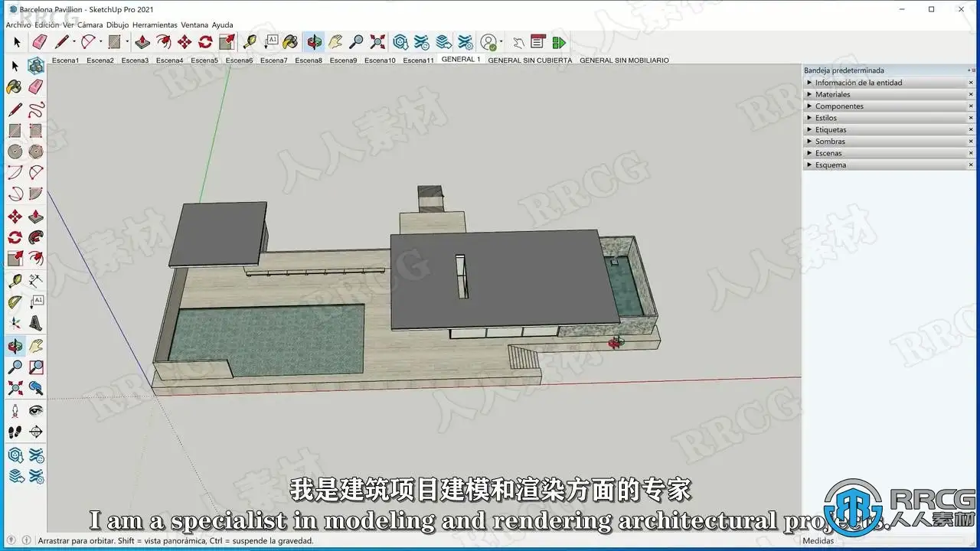
Task: Open the user account dropdown arrow
Action: (x=501, y=42)
